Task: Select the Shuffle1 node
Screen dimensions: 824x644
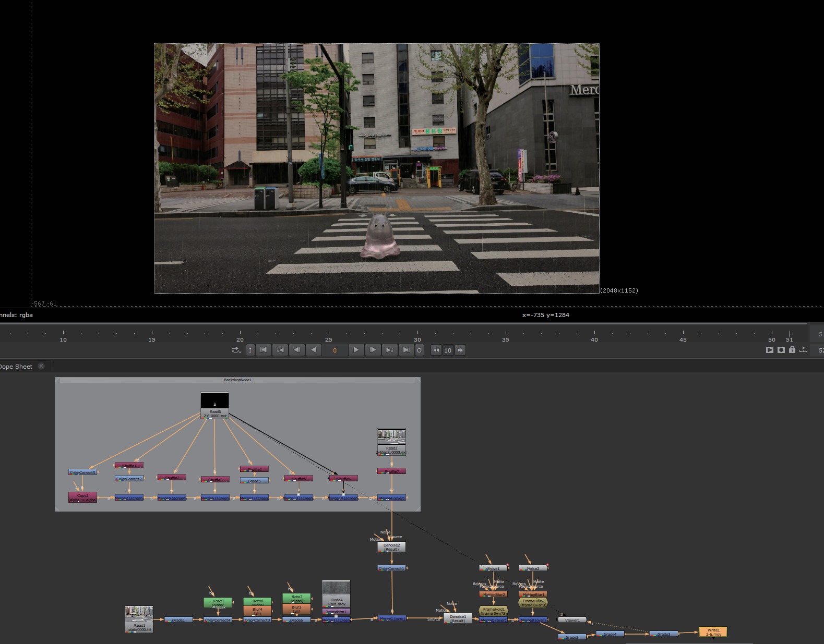Action: pyautogui.click(x=129, y=465)
